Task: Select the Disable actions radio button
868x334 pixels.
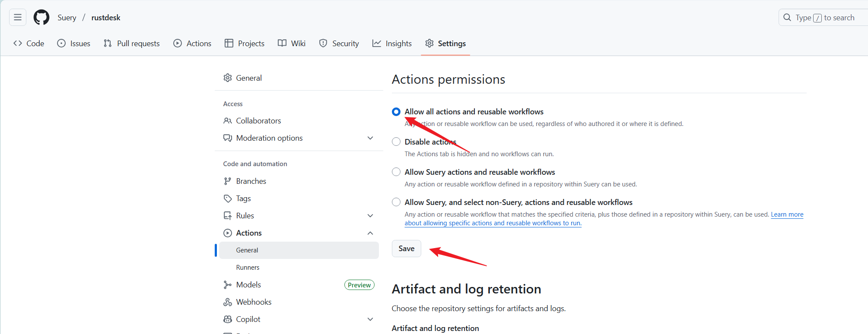Action: 396,142
